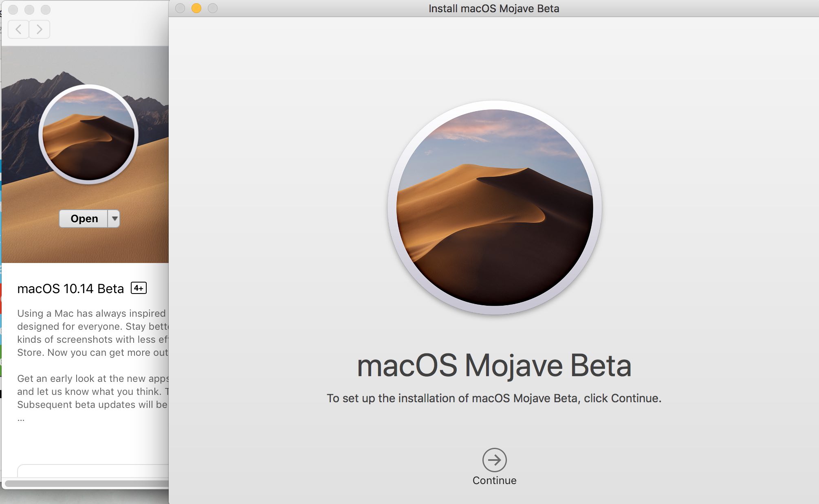The image size is (819, 504).
Task: Click the ellipsis to expand the description
Action: [x=21, y=419]
